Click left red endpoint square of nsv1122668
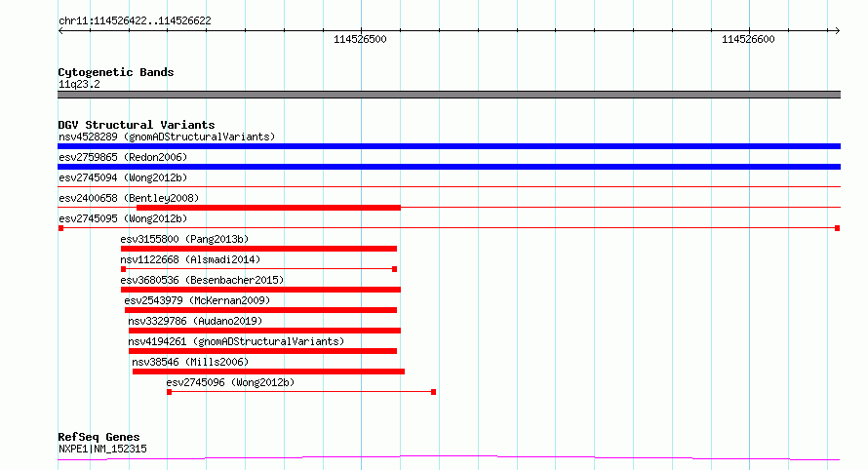868x470 pixels. point(124,269)
